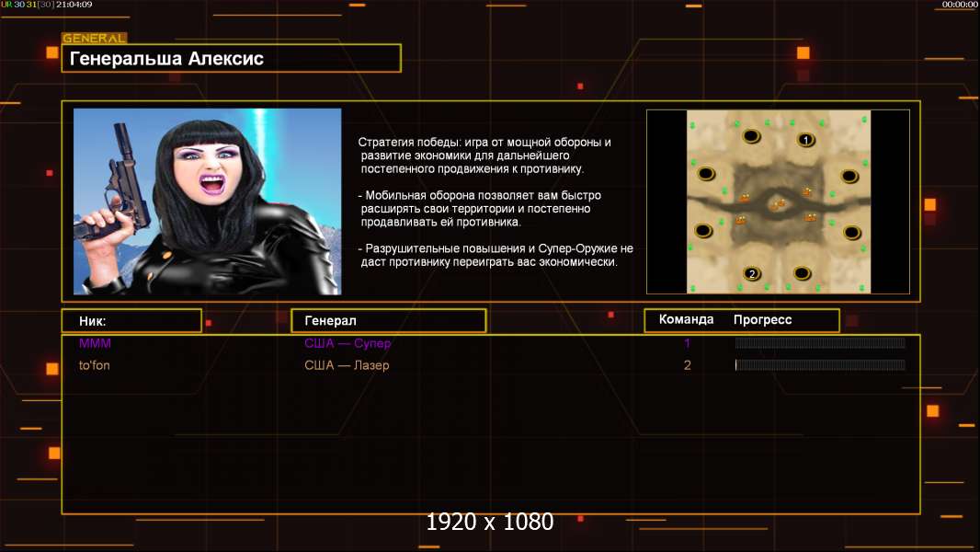Select the Команда header label
This screenshot has height=552, width=980.
pos(686,319)
